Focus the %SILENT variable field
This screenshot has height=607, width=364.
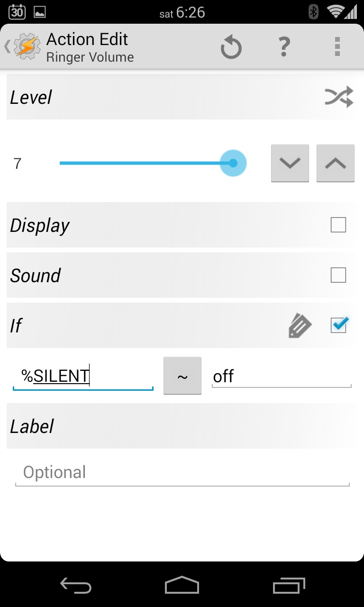[x=83, y=376]
